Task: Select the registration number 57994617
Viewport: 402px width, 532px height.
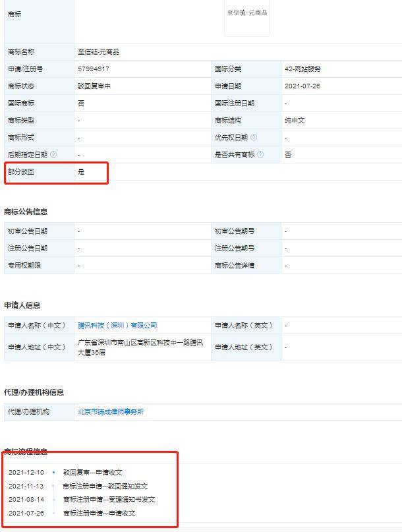Action: (94, 69)
